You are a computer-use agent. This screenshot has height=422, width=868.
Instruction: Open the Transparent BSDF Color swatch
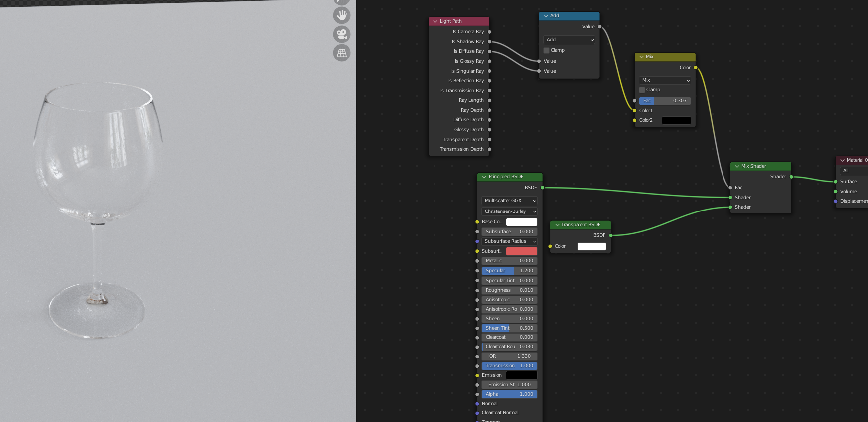(x=591, y=246)
